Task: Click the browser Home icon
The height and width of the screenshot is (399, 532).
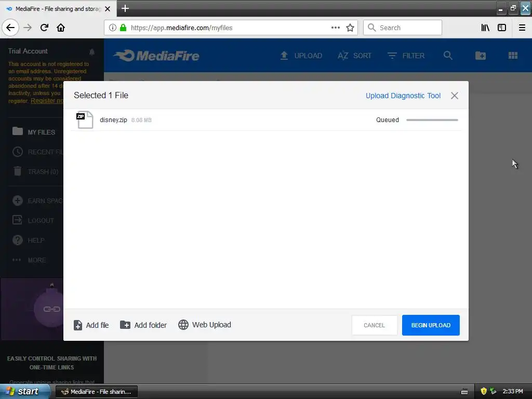Action: click(x=61, y=28)
